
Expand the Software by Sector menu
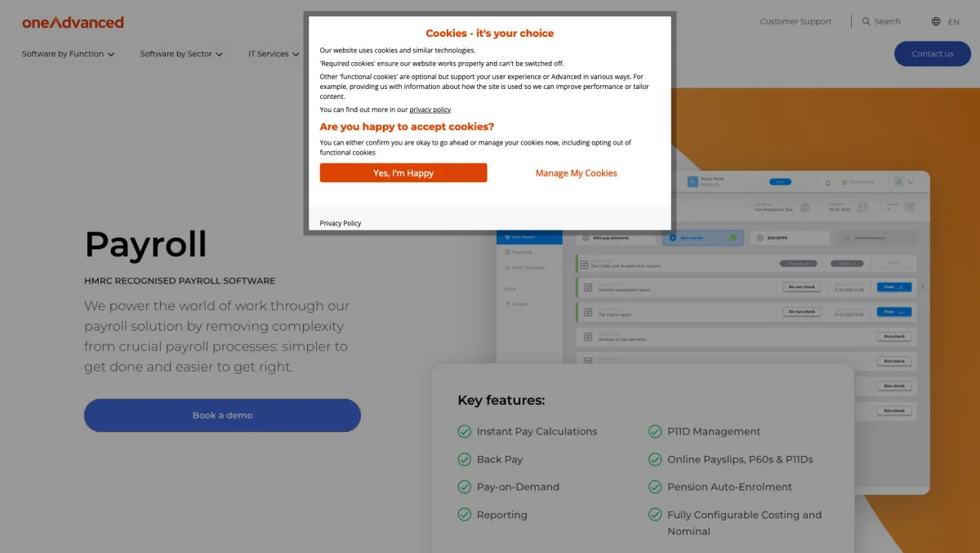[x=181, y=54]
